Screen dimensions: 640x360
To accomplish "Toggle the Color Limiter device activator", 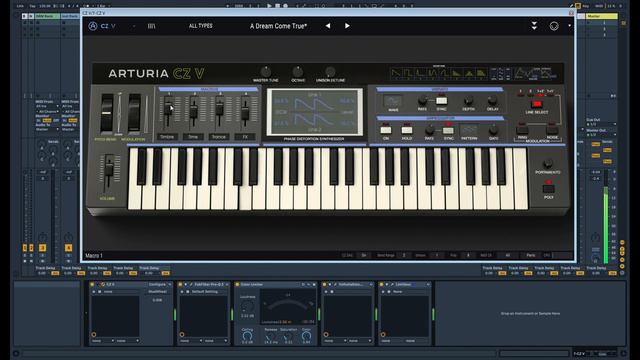I will (x=237, y=284).
